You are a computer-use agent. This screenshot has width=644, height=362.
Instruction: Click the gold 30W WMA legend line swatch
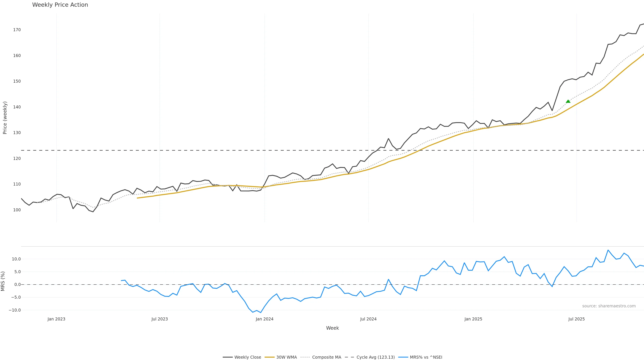click(270, 357)
